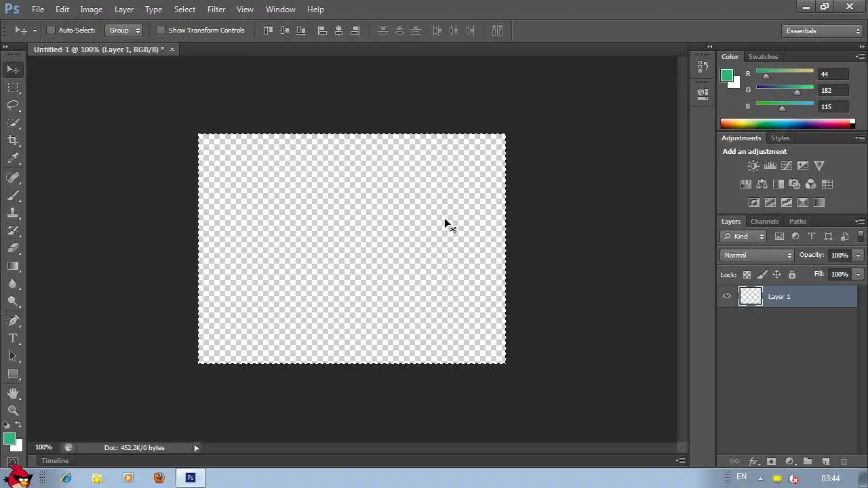Open the Fill slider dropdown arrow
Screen dimensions: 868x488
[858, 274]
